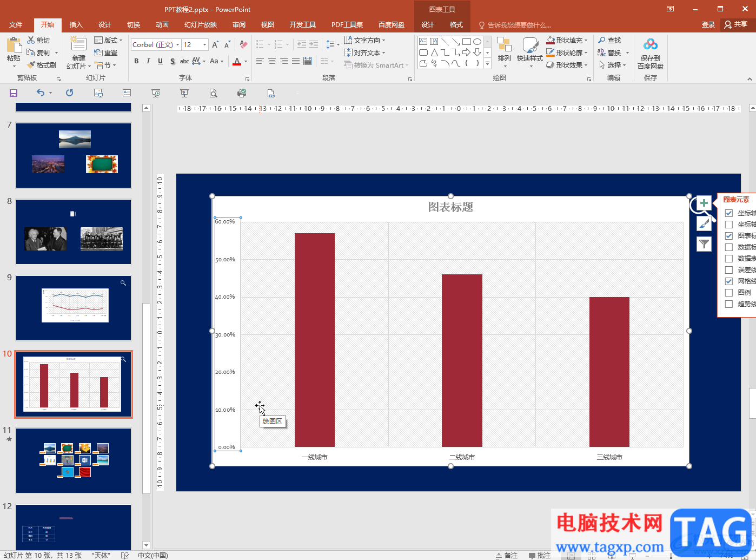Click the Cut scissors icon

pos(31,40)
